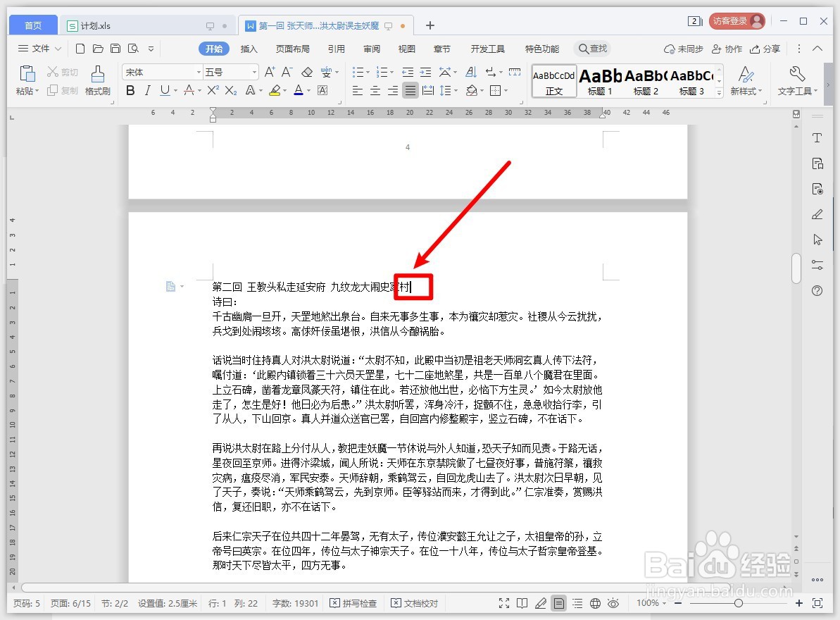Click the zoom slider handle

738,603
